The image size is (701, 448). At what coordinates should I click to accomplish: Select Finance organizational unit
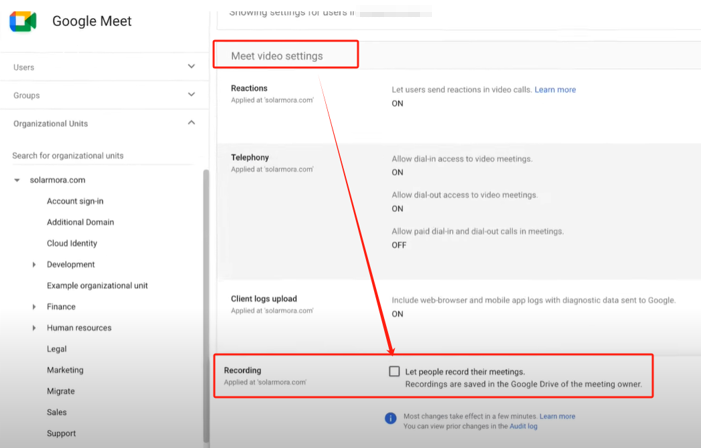coord(61,307)
